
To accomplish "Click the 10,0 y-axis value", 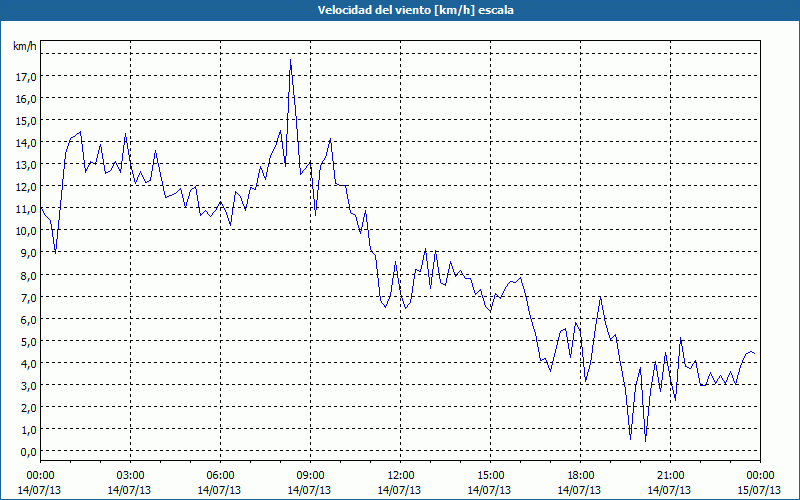I will point(26,231).
